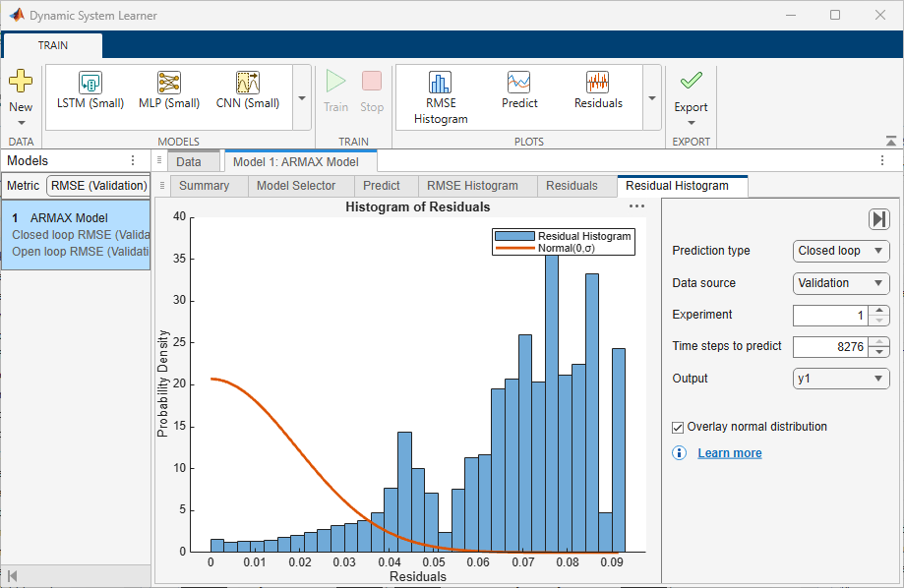Open the Data source dropdown
This screenshot has width=904, height=588.
click(841, 283)
